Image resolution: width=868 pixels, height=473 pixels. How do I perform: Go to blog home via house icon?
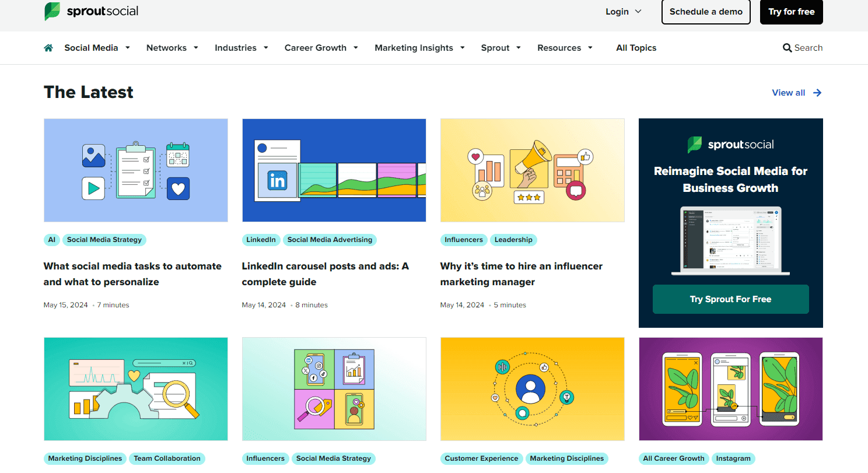(x=48, y=48)
